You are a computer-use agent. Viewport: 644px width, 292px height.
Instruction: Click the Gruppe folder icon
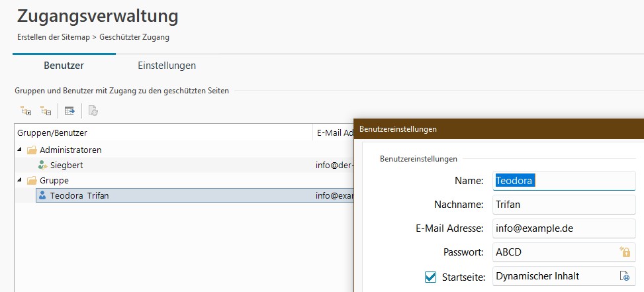click(32, 180)
